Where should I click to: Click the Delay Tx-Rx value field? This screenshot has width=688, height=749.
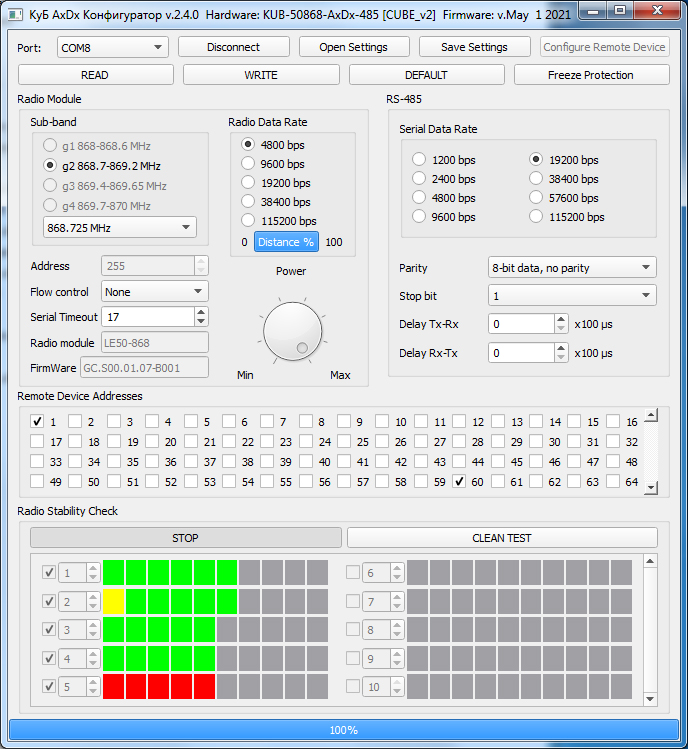pyautogui.click(x=521, y=324)
